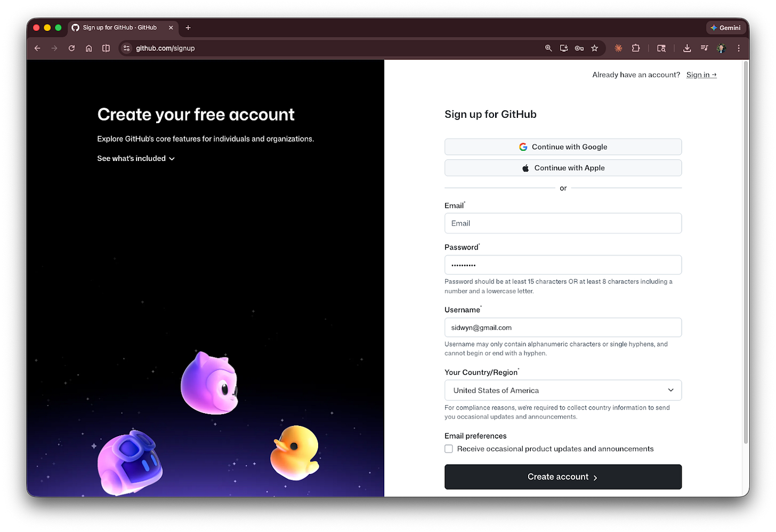Reload the GitHub signup page
776x532 pixels.
point(71,48)
